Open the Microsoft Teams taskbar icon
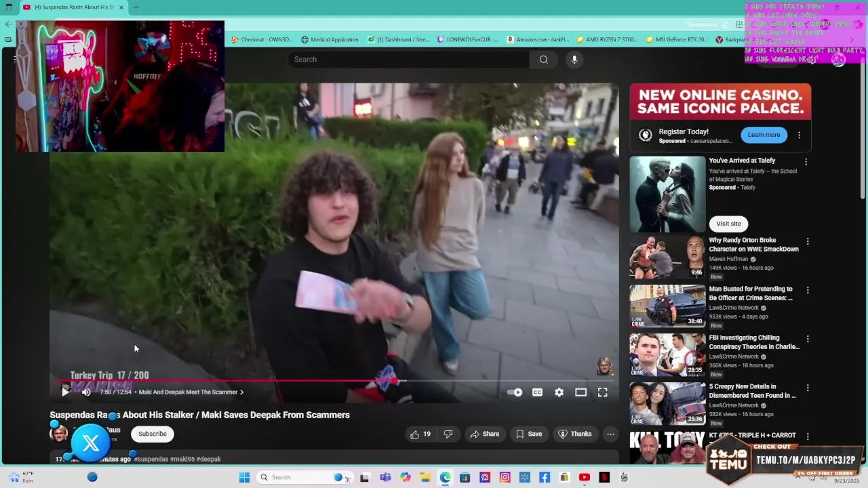868x488 pixels. coord(385,477)
